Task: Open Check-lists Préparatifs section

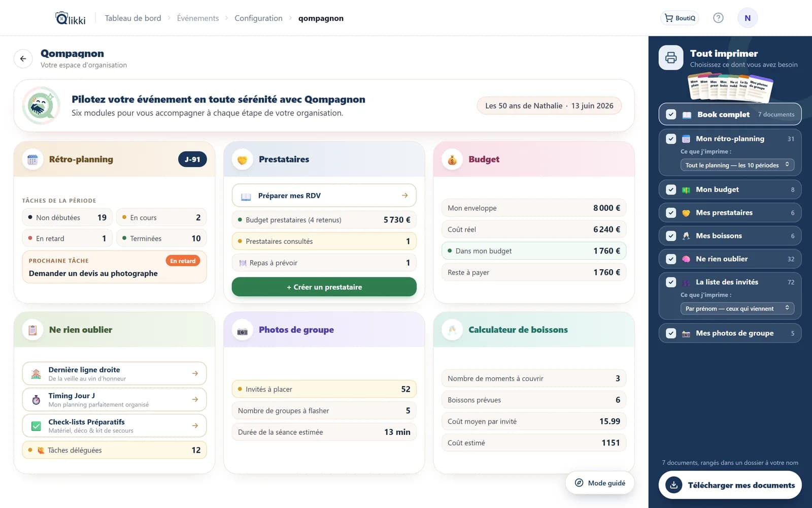Action: pos(114,426)
